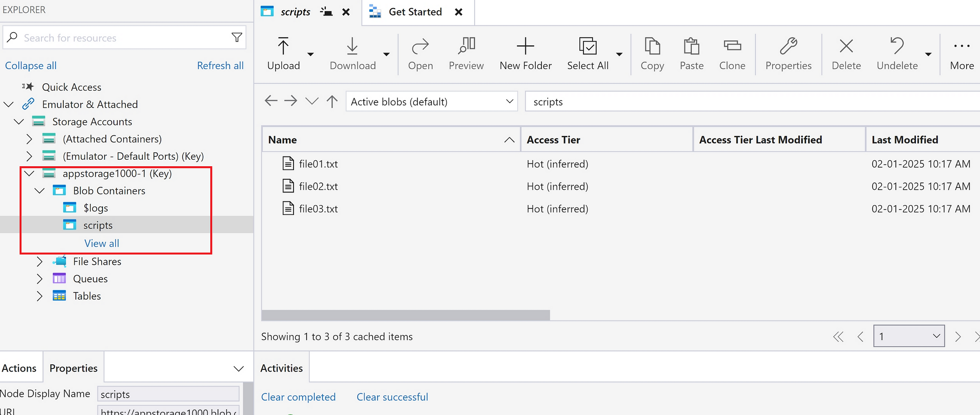Go up one level with up arrow

coord(332,101)
